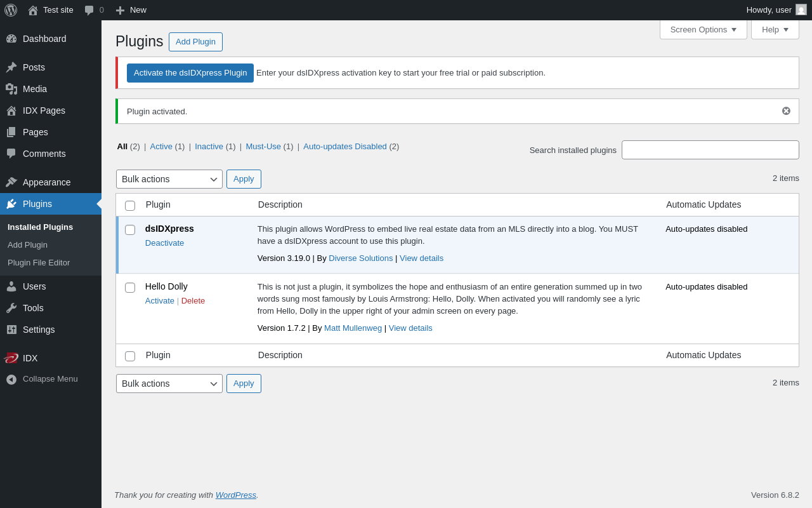The image size is (812, 508).
Task: Open the WordPress footer link
Action: click(x=236, y=495)
